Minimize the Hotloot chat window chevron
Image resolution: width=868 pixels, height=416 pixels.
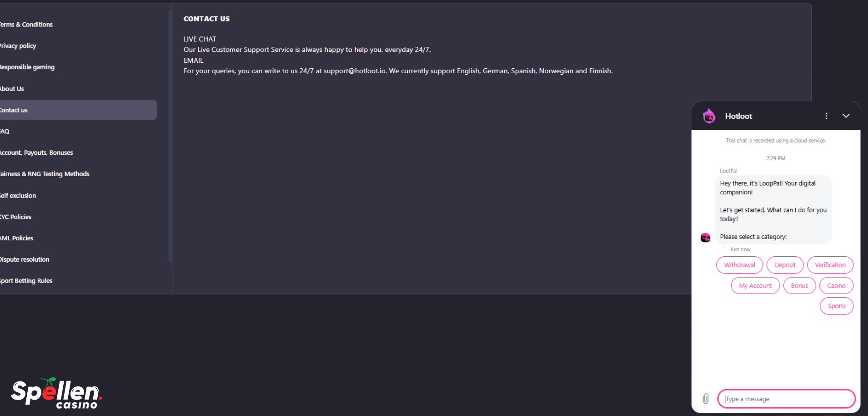click(846, 116)
